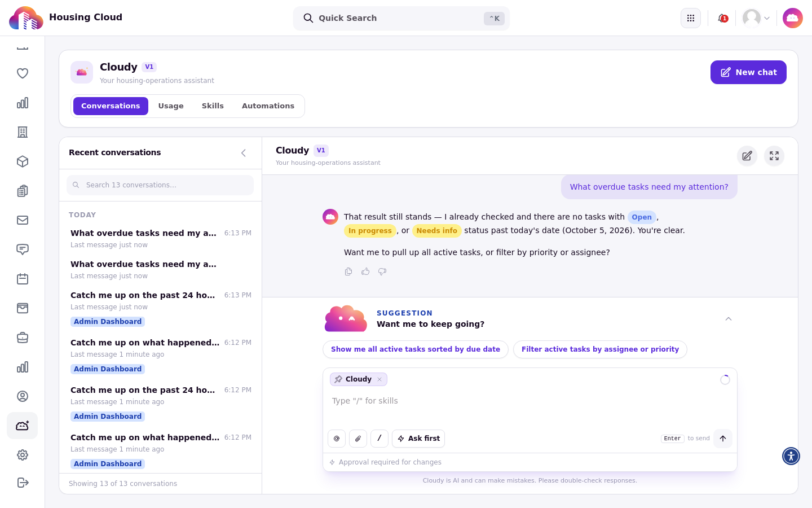812x508 pixels.
Task: Click the Admin Dashboard tag under the 6:13 PM conversation
Action: tap(108, 322)
